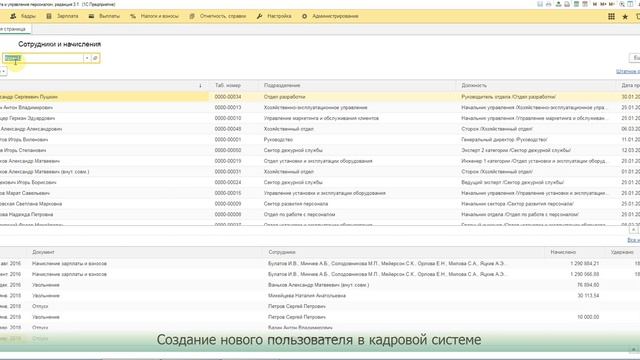Image resolution: width=640 pixels, height=360 pixels.
Task: Click the red calendar icon in title bar
Action: 585,4
